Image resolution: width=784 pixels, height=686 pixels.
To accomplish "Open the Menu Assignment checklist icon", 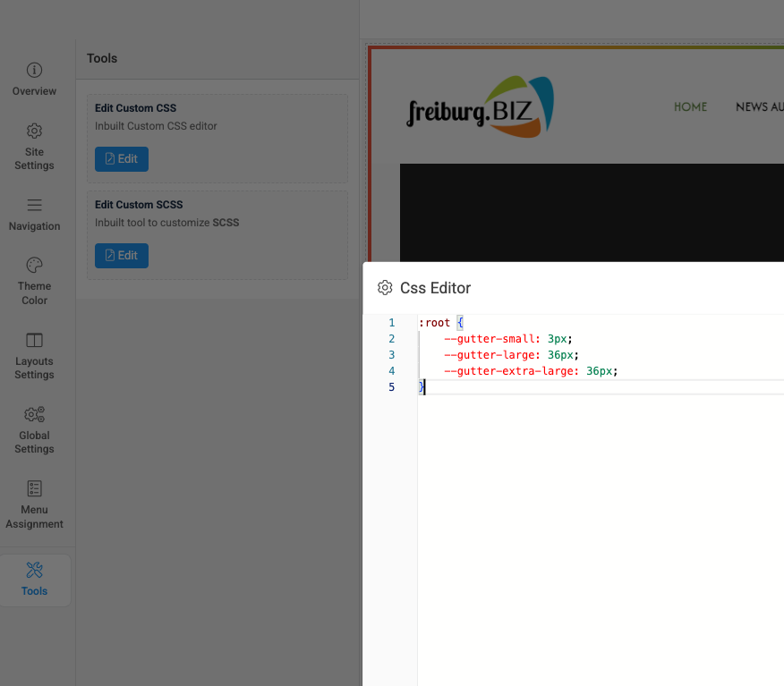I will click(34, 488).
